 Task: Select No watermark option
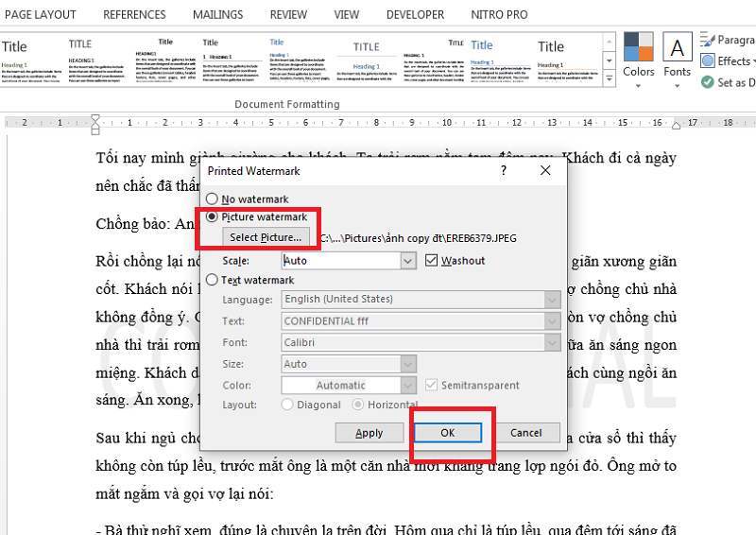212,198
